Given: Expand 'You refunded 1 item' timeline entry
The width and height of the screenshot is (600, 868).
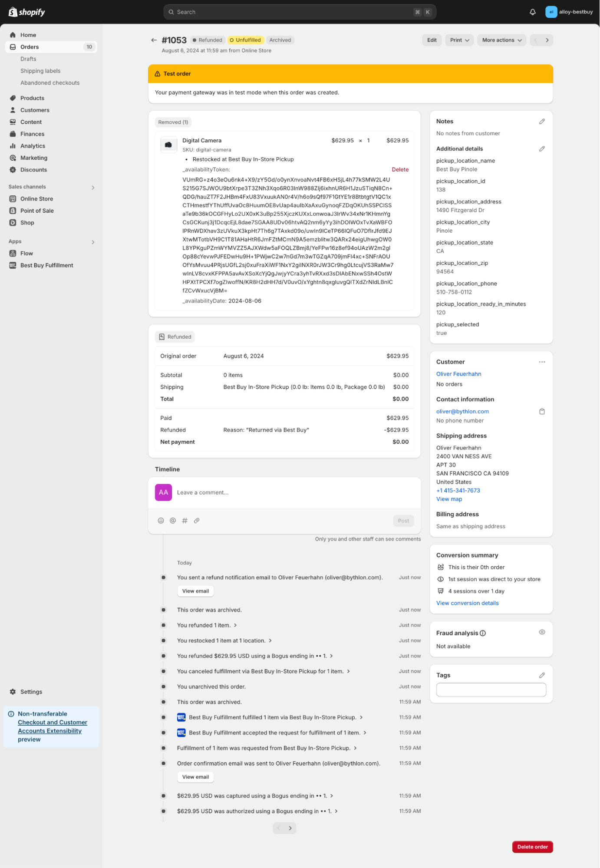Looking at the screenshot, I should click(x=235, y=625).
